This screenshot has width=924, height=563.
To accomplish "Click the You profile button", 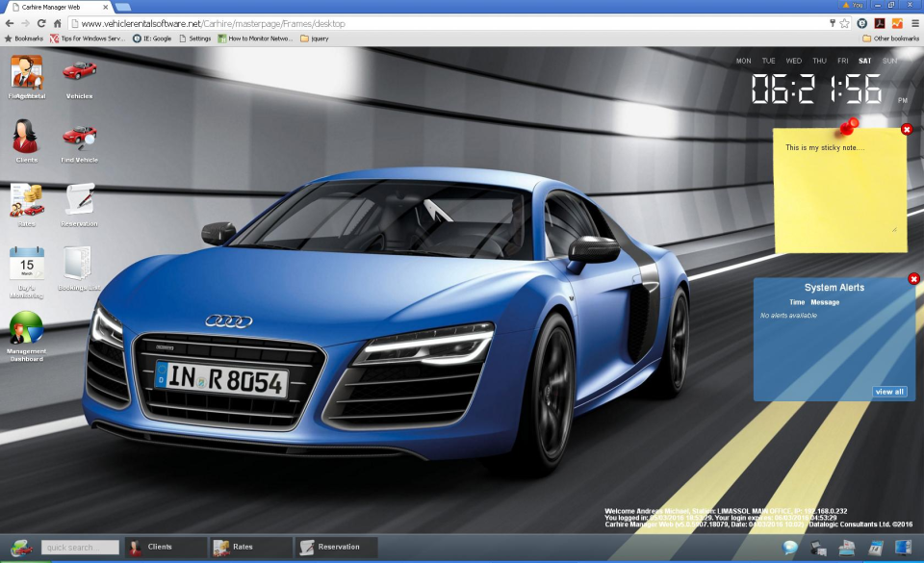I will (x=853, y=5).
